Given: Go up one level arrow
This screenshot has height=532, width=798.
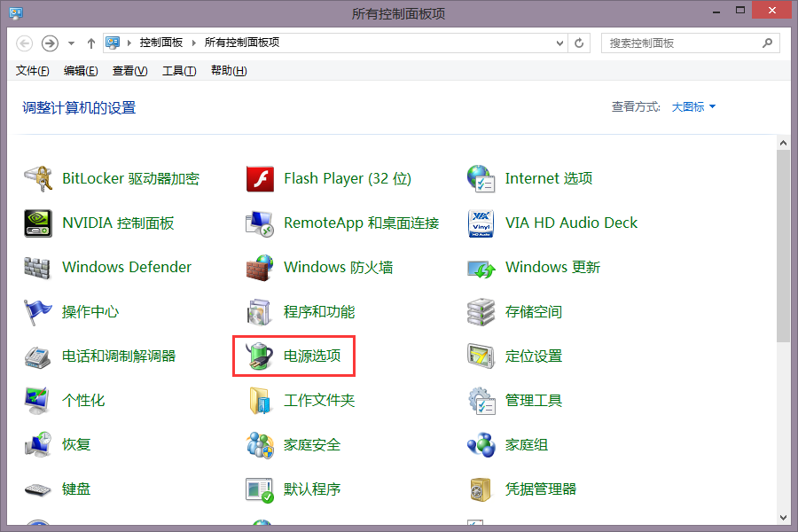Looking at the screenshot, I should coord(91,43).
